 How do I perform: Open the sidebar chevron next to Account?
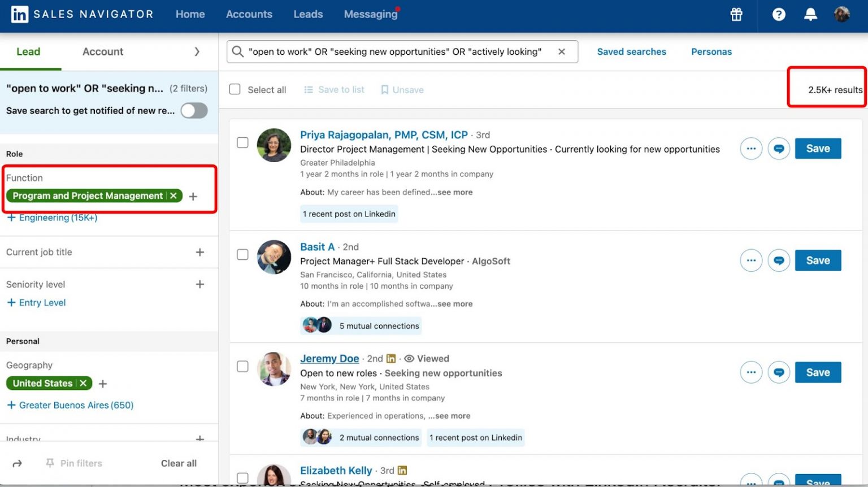coord(197,51)
